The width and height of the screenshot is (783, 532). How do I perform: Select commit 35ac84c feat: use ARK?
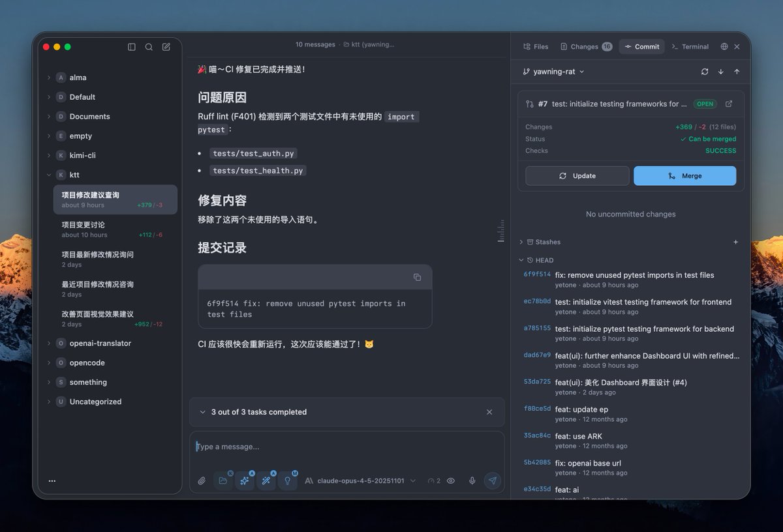coord(632,441)
